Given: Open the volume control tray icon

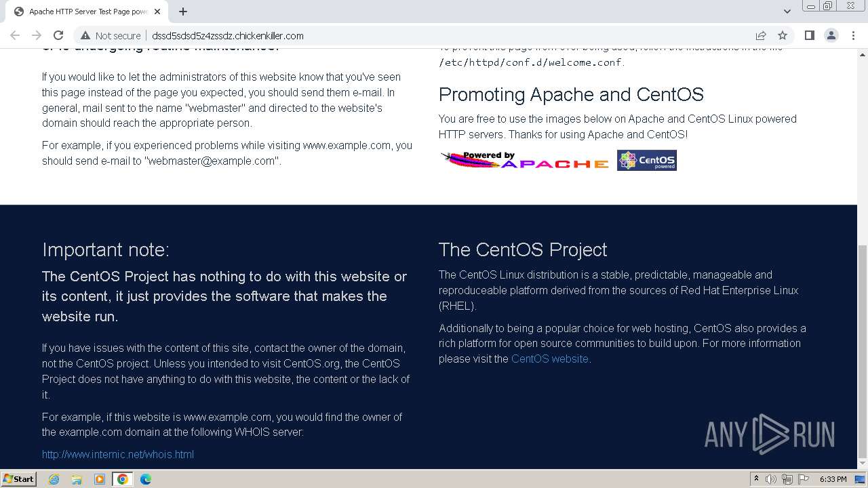Looking at the screenshot, I should (x=772, y=479).
